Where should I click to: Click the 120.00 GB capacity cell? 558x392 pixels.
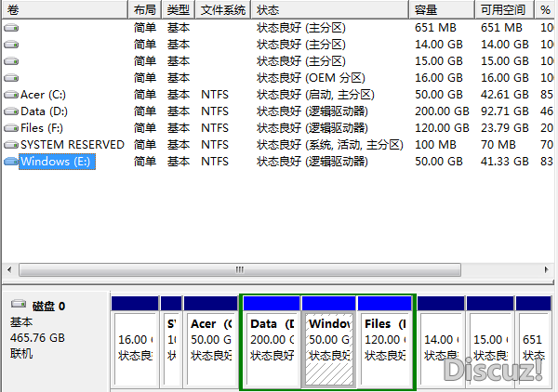(442, 128)
